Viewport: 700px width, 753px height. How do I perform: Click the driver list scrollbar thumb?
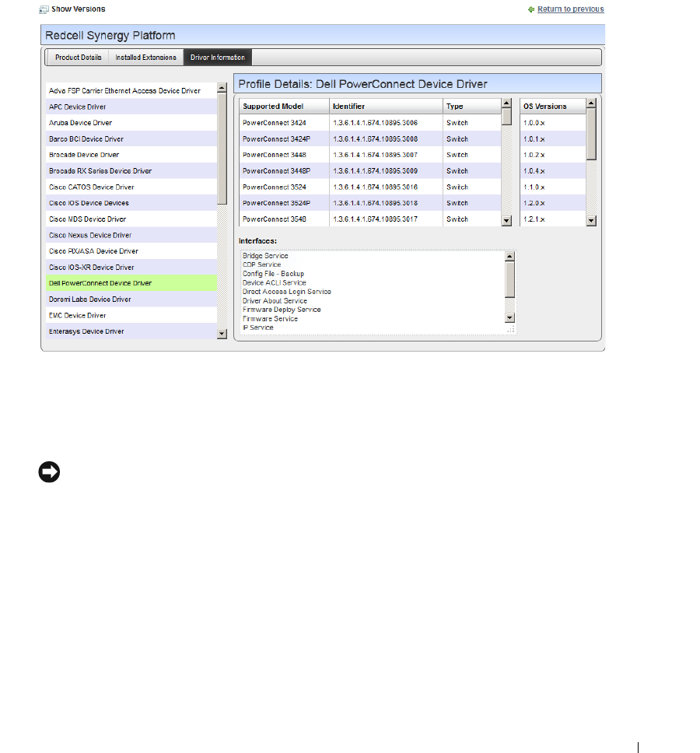pyautogui.click(x=222, y=149)
